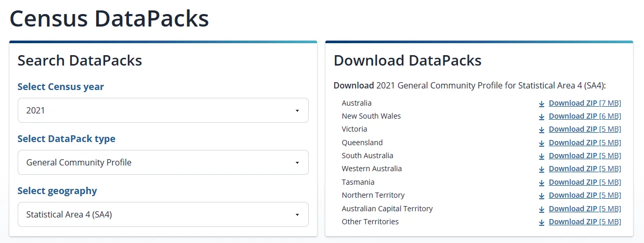Click the Northern Territory download arrow icon
This screenshot has width=644, height=243.
[x=542, y=196]
